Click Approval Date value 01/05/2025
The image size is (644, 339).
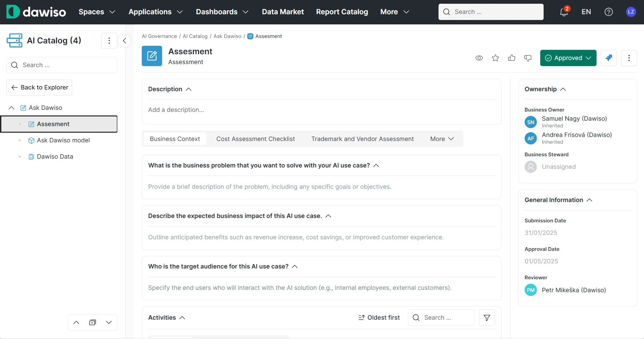click(x=541, y=261)
